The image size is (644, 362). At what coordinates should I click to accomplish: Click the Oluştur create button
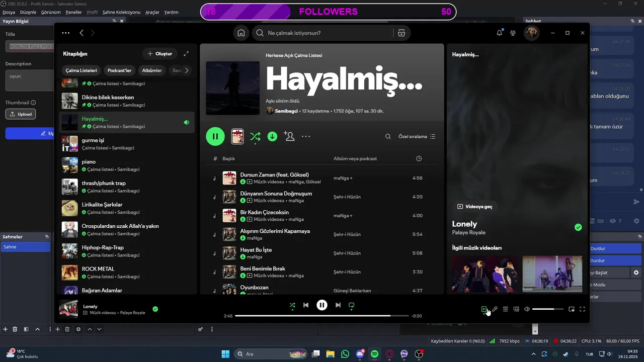[x=159, y=54]
